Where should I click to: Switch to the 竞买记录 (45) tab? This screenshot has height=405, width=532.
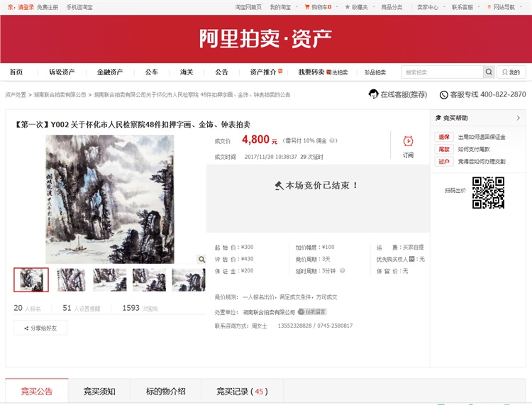click(x=243, y=392)
